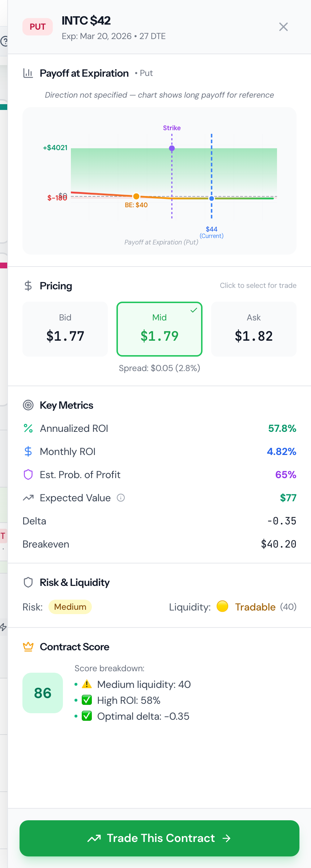The image size is (311, 868).
Task: Select the Ask price $1.82 for trade
Action: (254, 329)
